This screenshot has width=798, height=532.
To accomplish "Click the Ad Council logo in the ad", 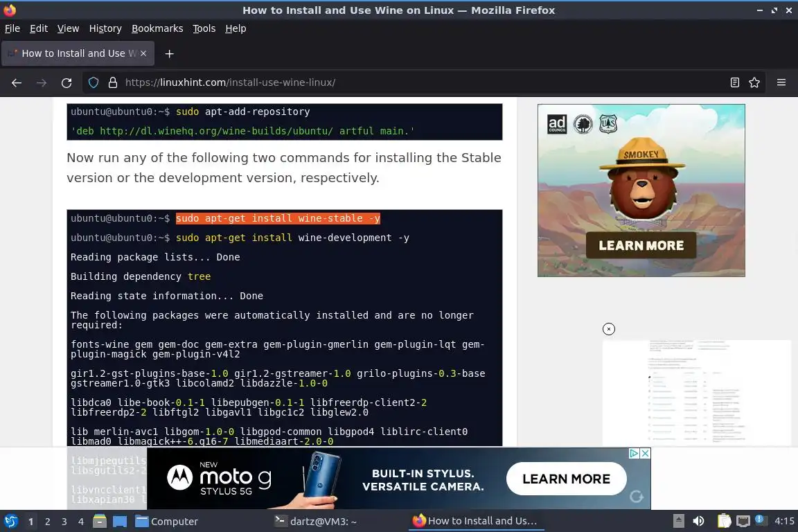I will pos(557,124).
